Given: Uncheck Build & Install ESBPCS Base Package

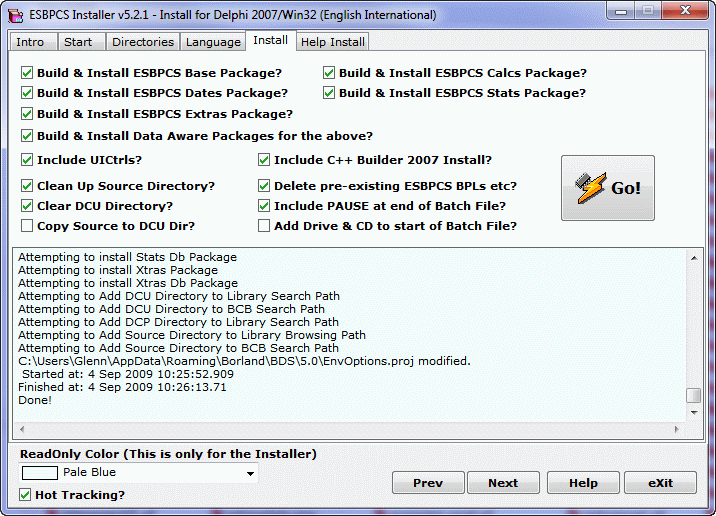Looking at the screenshot, I should coord(27,73).
